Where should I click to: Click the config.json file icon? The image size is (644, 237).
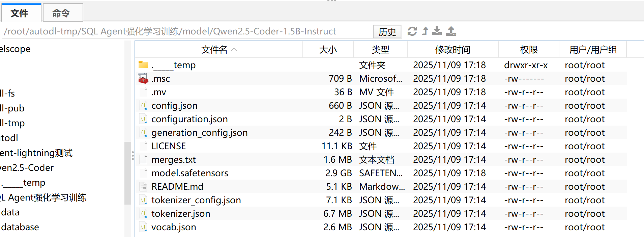tap(144, 105)
